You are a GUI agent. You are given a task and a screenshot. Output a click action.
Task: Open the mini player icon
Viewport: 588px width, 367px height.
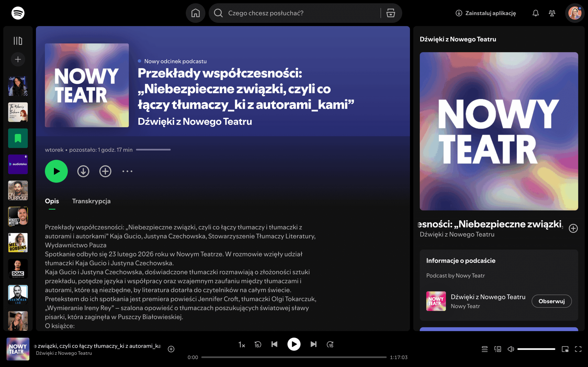point(565,349)
